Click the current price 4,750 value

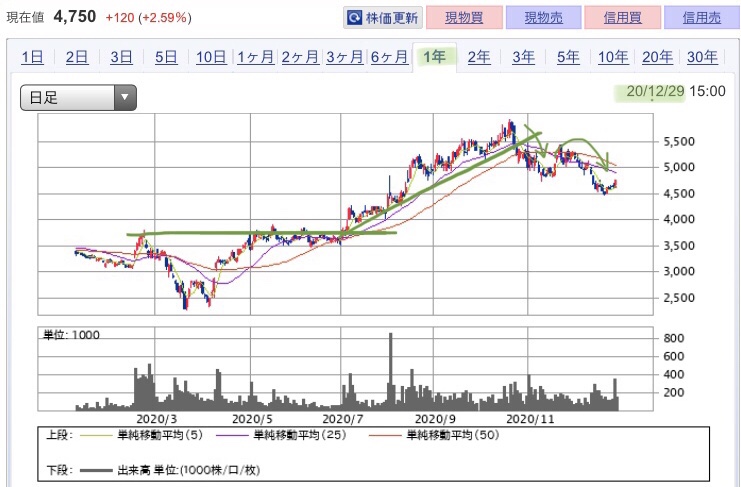pyautogui.click(x=75, y=17)
